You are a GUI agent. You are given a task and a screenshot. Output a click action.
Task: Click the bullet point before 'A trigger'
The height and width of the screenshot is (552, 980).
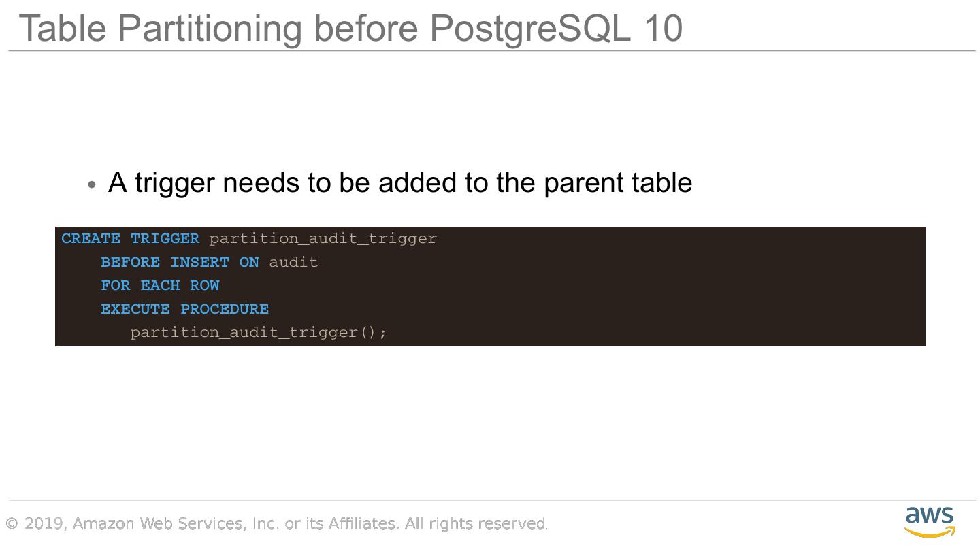coord(93,185)
